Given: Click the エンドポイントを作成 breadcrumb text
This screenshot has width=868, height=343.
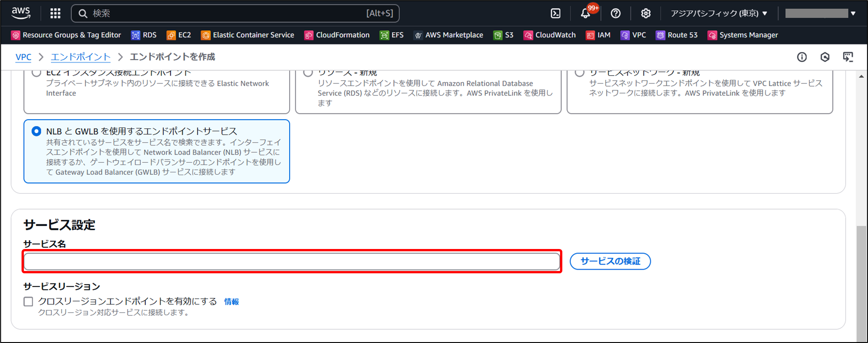Looking at the screenshot, I should point(172,57).
